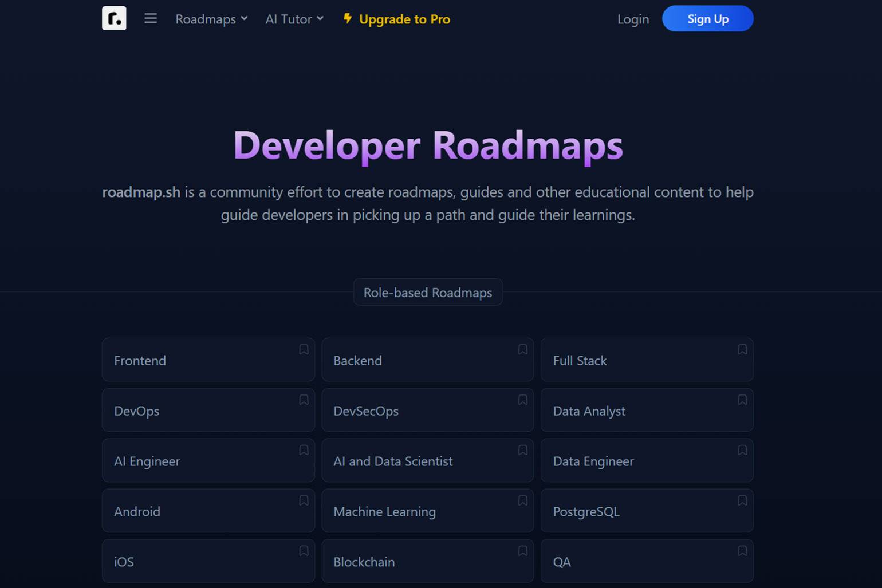Toggle bookmark on Full Stack roadmap

click(742, 349)
